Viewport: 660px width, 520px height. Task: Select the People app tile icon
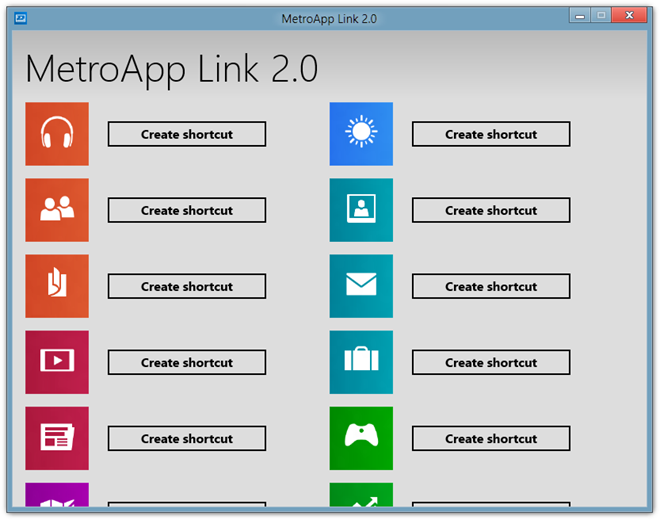point(57,210)
